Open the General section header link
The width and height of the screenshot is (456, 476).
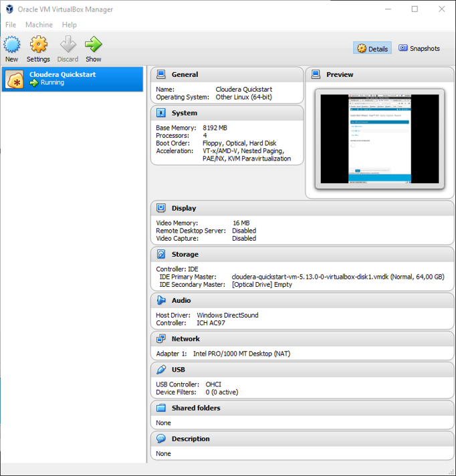point(185,74)
